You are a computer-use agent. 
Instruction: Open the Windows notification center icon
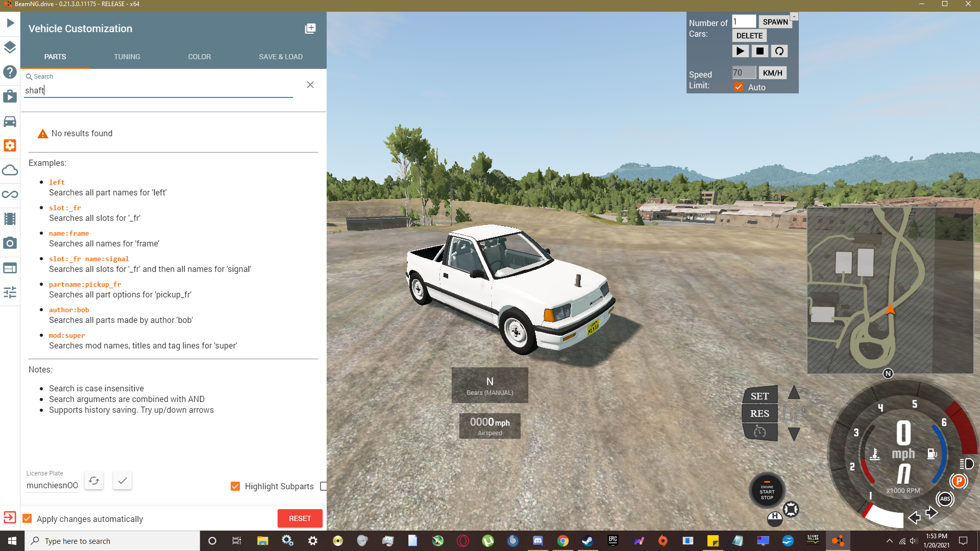(963, 541)
